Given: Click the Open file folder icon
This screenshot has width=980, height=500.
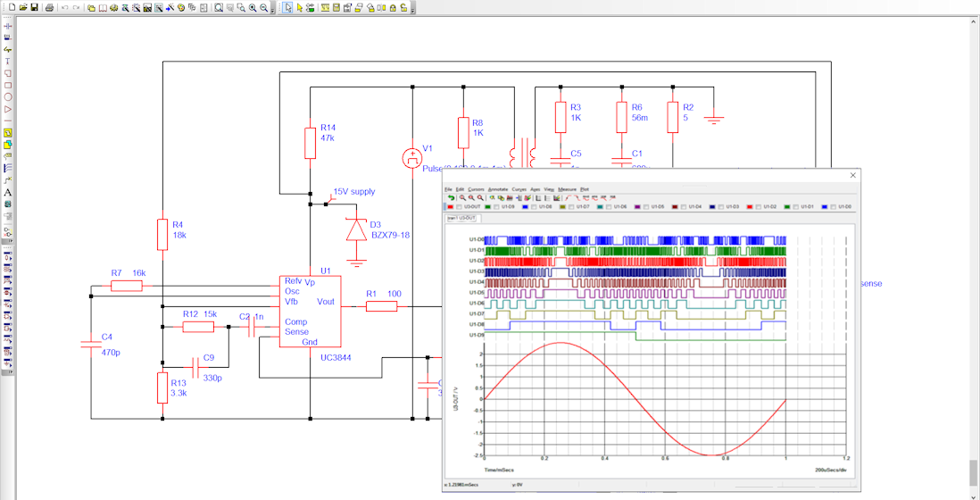Looking at the screenshot, I should click(x=23, y=7).
